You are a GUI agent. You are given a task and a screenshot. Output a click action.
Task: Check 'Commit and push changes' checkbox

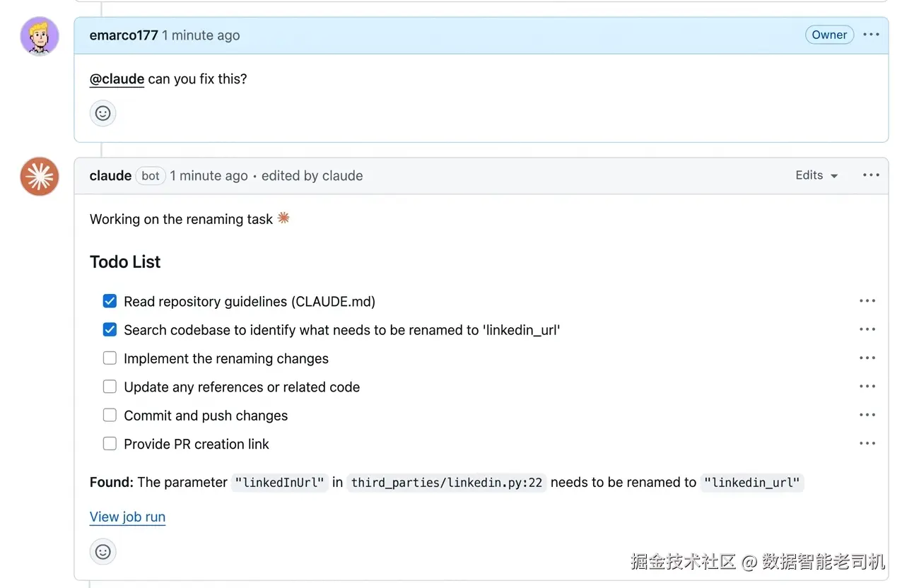[110, 416]
